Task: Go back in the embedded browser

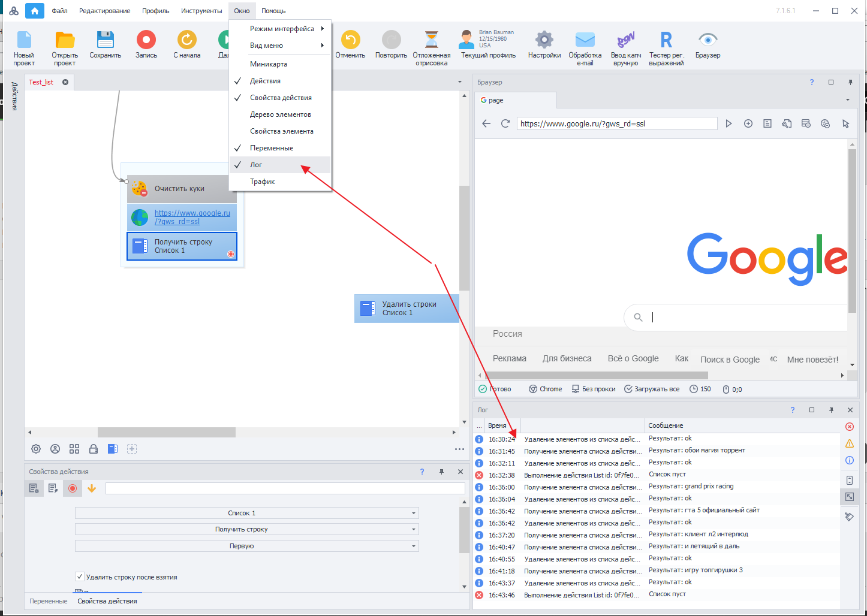Action: (x=486, y=123)
